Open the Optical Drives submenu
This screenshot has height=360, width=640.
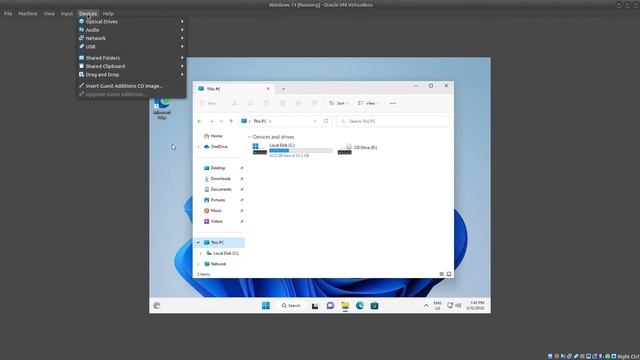click(x=131, y=21)
